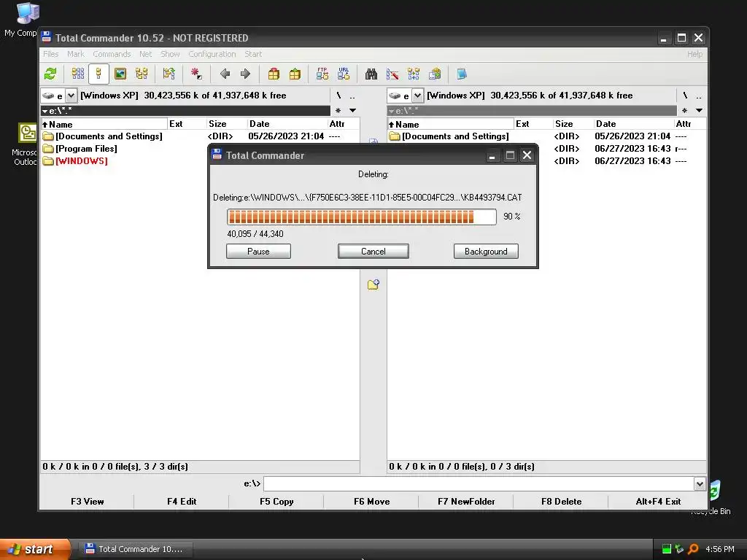Viewport: 747px width, 560px height.
Task: Open the FTP connect toolbar icon
Action: point(322,74)
